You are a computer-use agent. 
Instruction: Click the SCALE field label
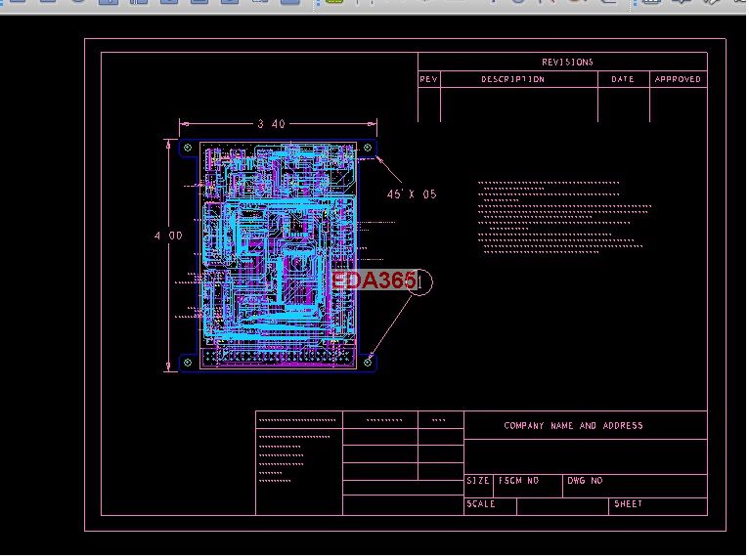tap(480, 503)
